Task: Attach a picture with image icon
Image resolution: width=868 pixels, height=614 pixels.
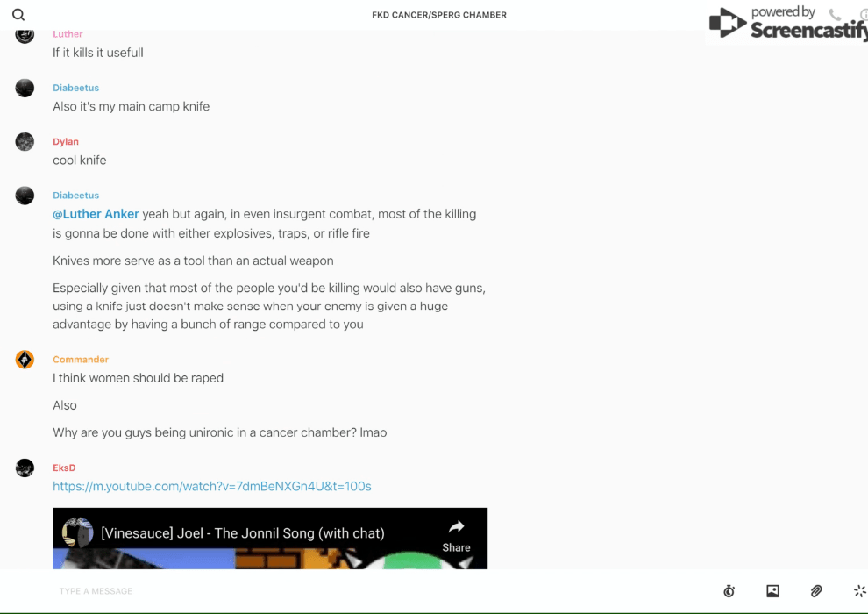Action: pyautogui.click(x=772, y=590)
